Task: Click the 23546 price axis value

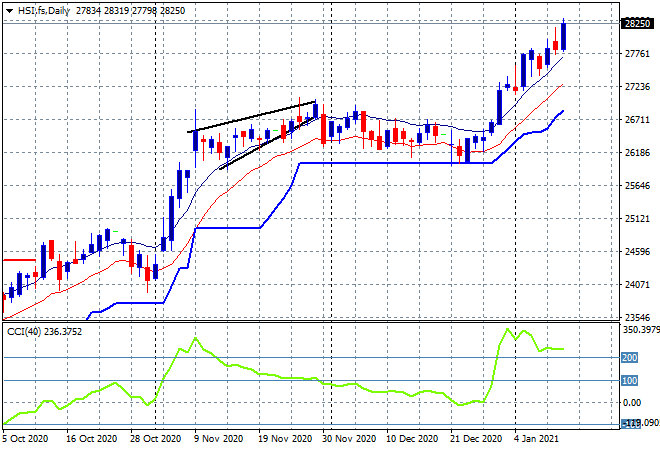Action: (637, 318)
